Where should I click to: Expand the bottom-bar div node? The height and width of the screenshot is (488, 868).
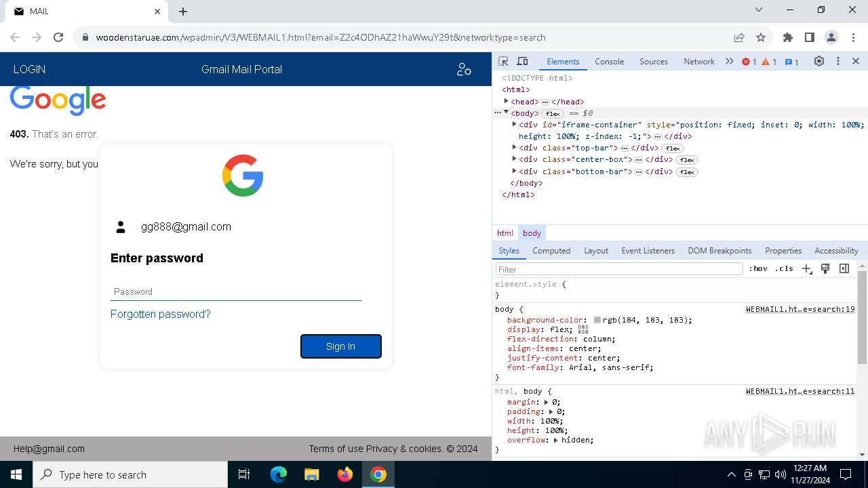(x=514, y=171)
